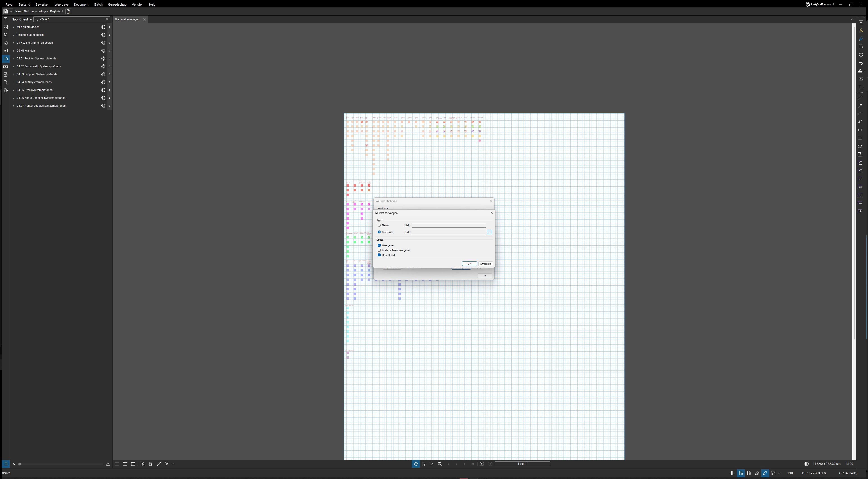Image resolution: width=868 pixels, height=479 pixels.
Task: Select the Arrow tool in right toolbar
Action: pyautogui.click(x=860, y=106)
